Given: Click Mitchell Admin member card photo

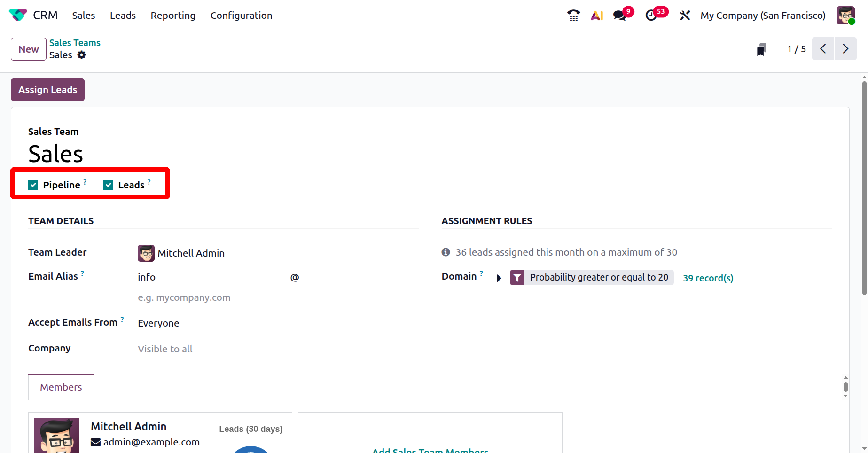Looking at the screenshot, I should click(x=57, y=436).
